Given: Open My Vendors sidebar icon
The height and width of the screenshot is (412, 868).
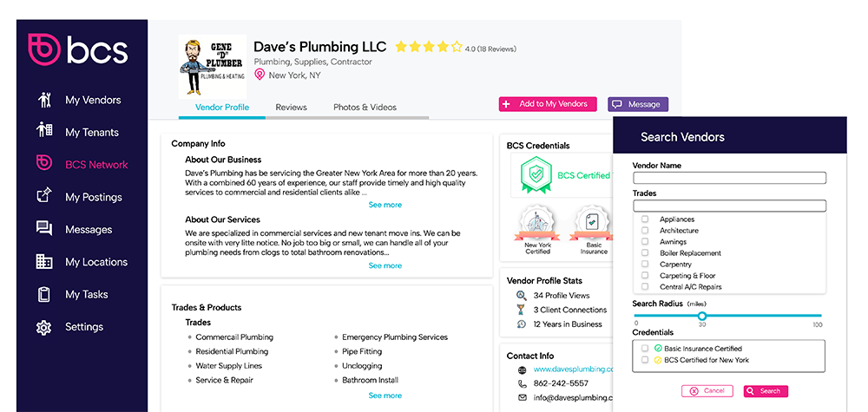Looking at the screenshot, I should click(x=44, y=100).
